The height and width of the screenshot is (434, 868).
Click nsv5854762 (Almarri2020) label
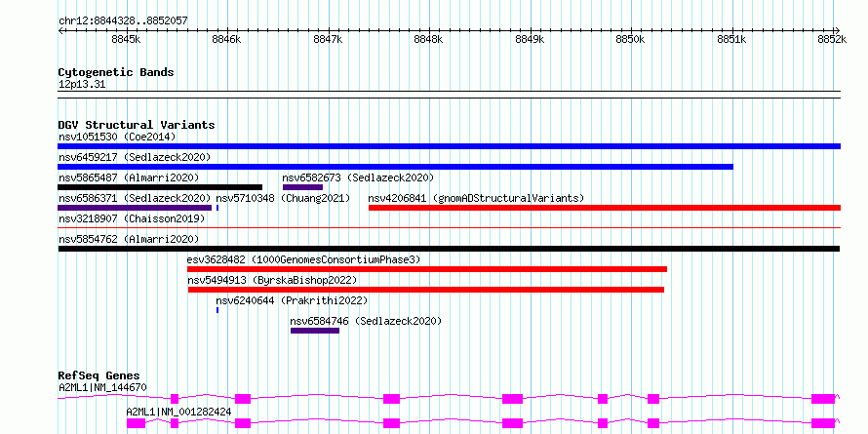[x=129, y=239]
